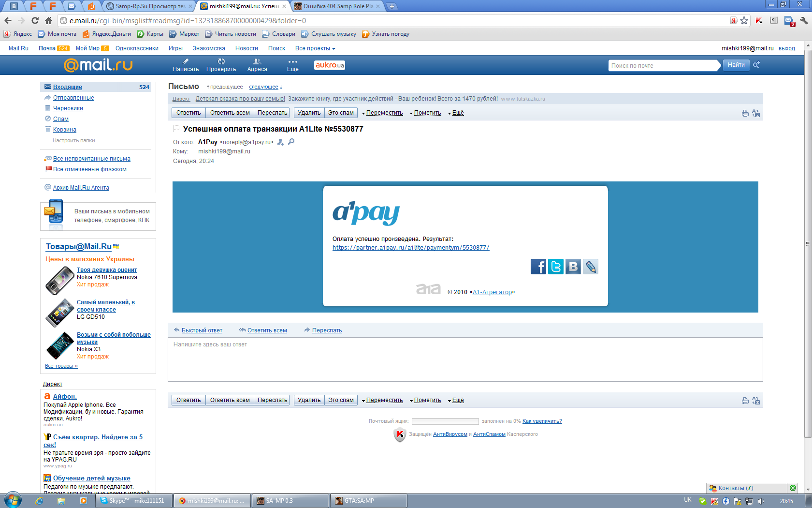The image size is (812, 508).
Task: Add A1Pay sender to contacts icon
Action: point(280,142)
